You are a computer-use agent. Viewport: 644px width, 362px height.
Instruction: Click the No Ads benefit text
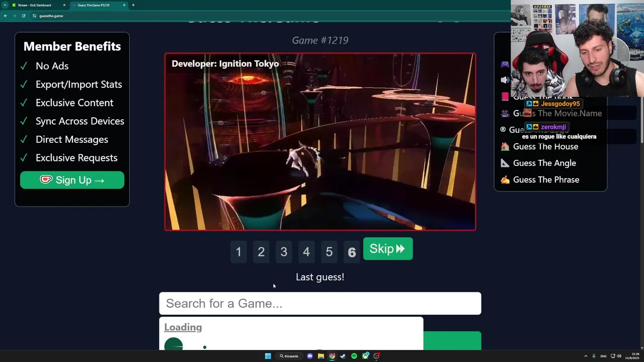52,66
